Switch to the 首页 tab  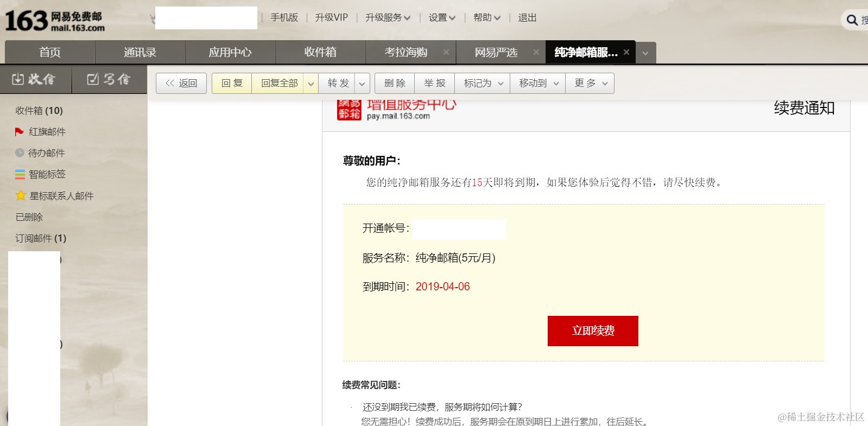click(x=50, y=52)
